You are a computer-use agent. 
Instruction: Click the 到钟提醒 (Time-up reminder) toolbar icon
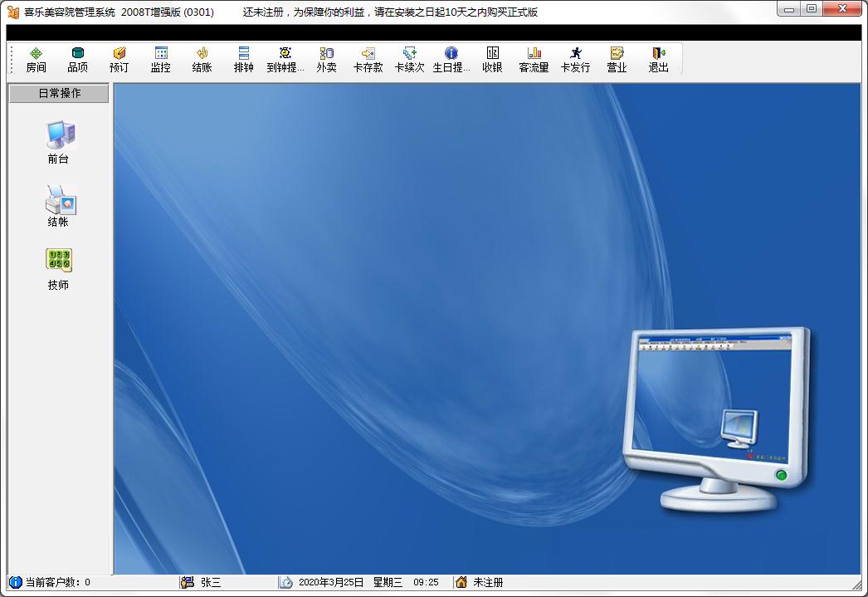pyautogui.click(x=285, y=59)
